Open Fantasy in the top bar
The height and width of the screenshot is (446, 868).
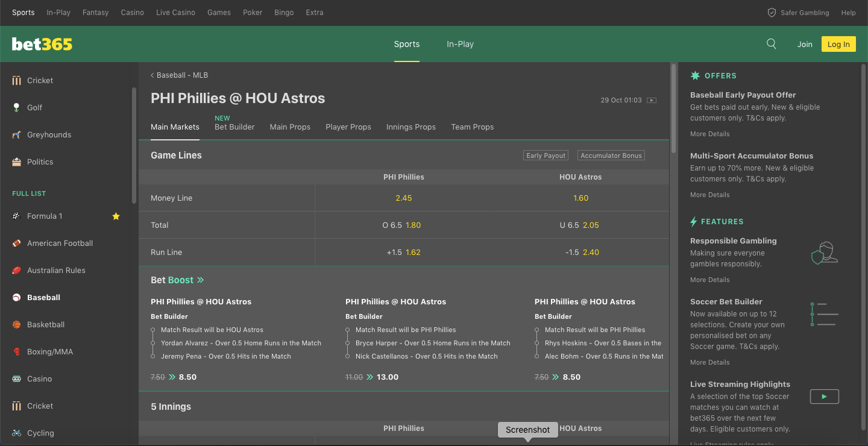tap(95, 12)
